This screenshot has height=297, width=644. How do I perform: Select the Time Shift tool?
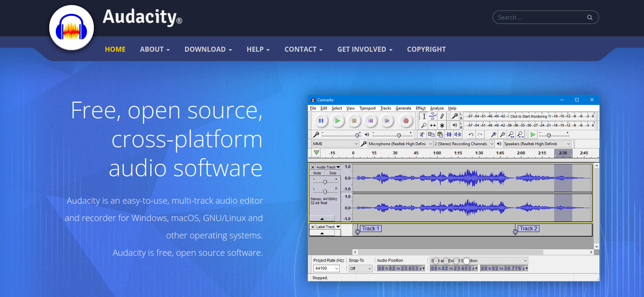tap(433, 126)
